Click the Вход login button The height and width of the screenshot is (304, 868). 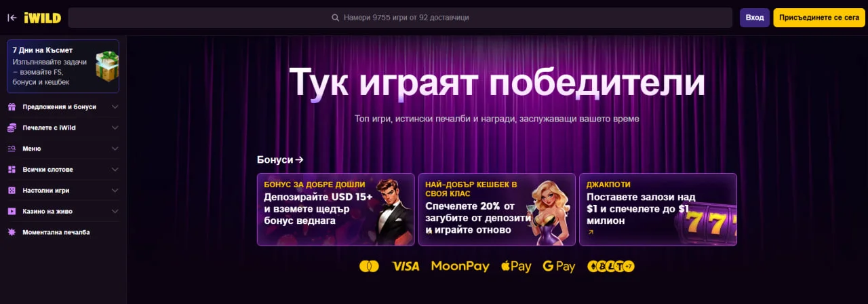[755, 18]
